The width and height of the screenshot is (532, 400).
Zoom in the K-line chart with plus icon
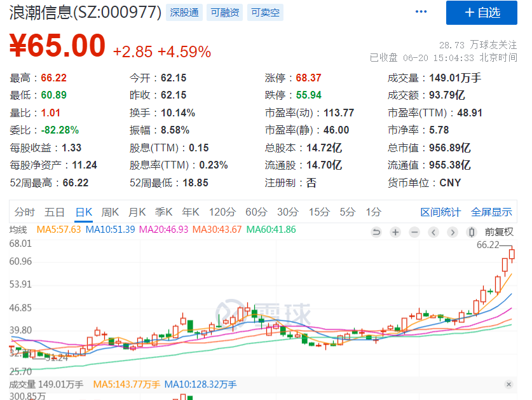coord(395,232)
